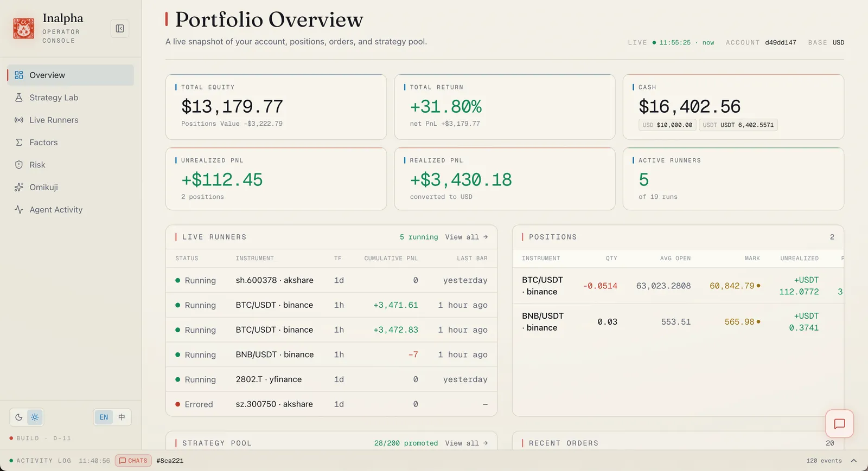868x471 pixels.
Task: Click the Realized PnL +$3,430.18 value
Action: [461, 180]
